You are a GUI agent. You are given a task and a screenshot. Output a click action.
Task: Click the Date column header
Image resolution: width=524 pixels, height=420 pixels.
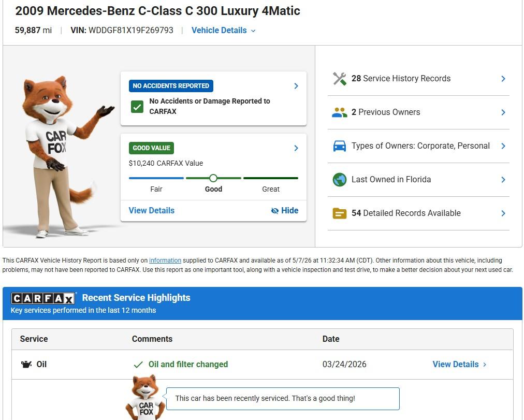[331, 339]
